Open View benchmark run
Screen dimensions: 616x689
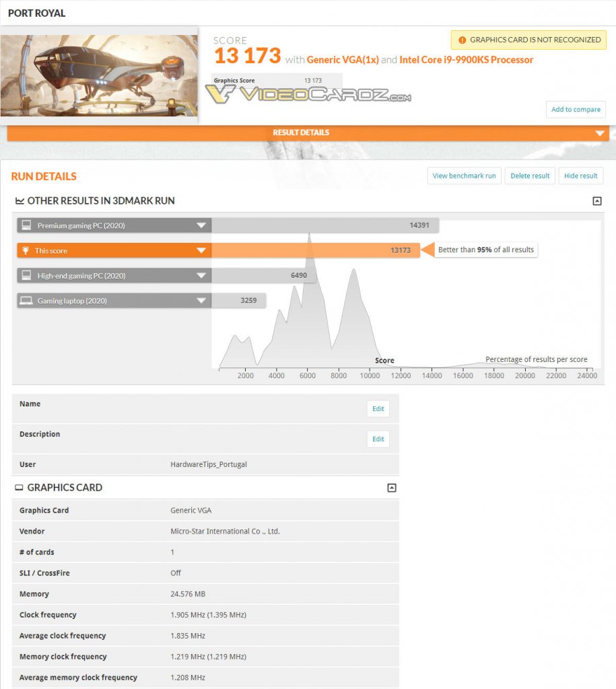point(464,176)
